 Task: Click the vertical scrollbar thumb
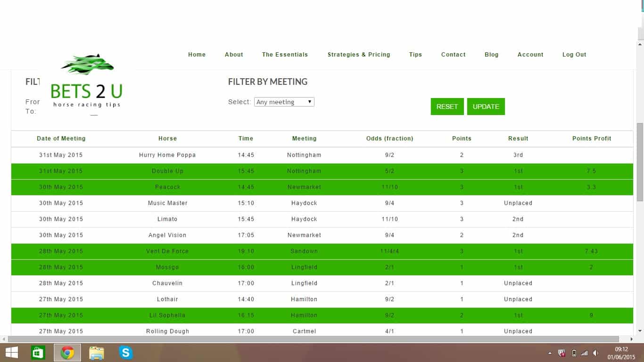[x=640, y=162]
